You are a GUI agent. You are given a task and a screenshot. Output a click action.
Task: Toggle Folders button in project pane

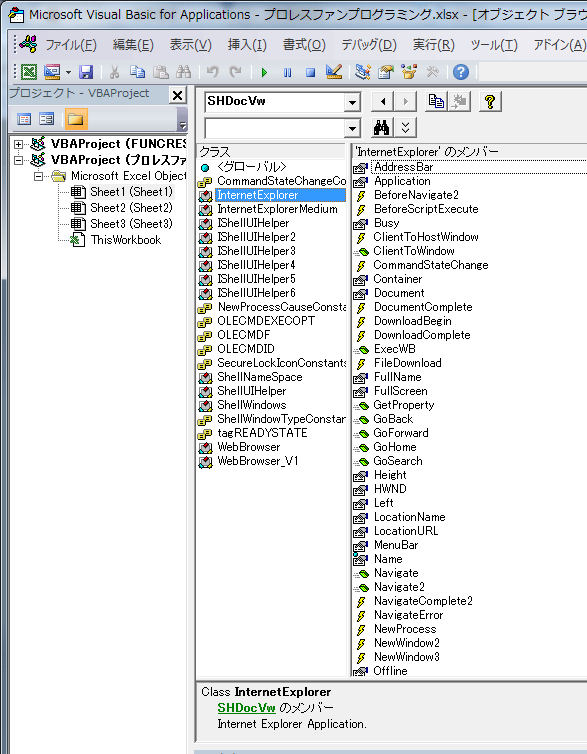coord(75,119)
